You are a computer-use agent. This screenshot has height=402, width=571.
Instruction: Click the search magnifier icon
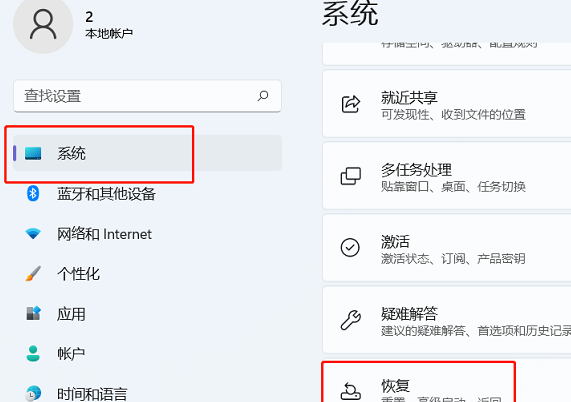(263, 96)
